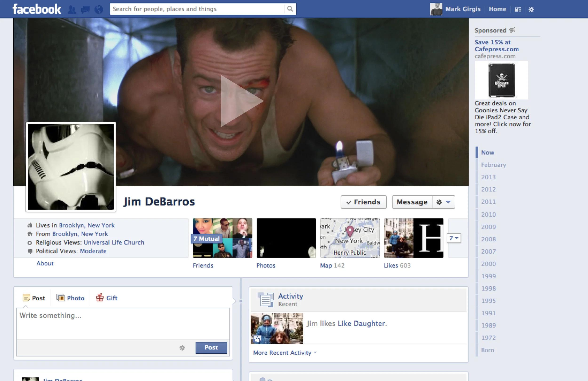Image resolution: width=588 pixels, height=381 pixels.
Task: Jump to 1995 on timeline
Action: tap(488, 301)
